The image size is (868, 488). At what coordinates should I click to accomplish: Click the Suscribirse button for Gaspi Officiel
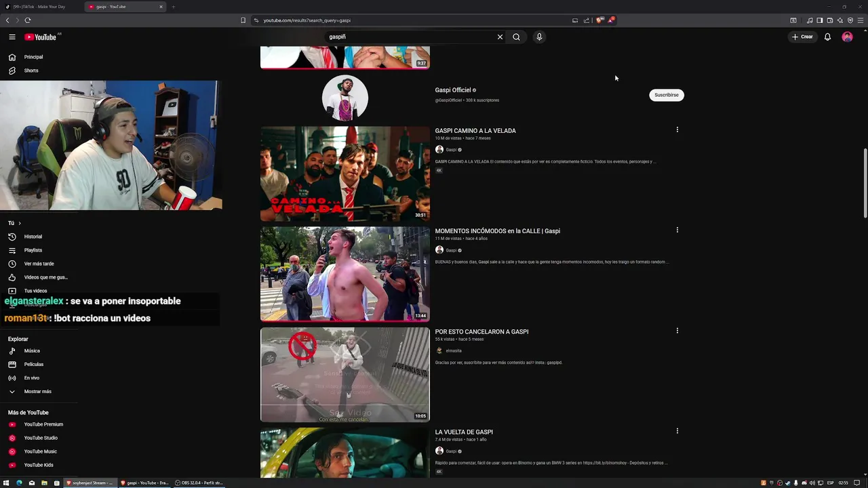pos(667,95)
